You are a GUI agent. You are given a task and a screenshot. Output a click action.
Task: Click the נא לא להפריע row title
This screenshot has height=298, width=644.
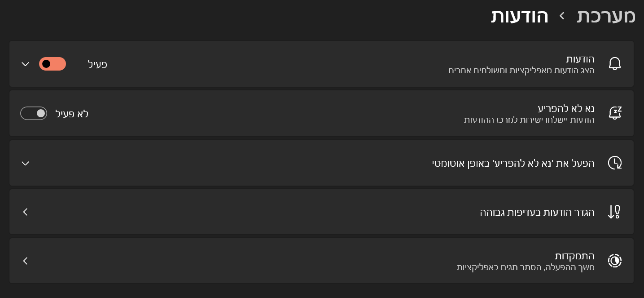[566, 108]
